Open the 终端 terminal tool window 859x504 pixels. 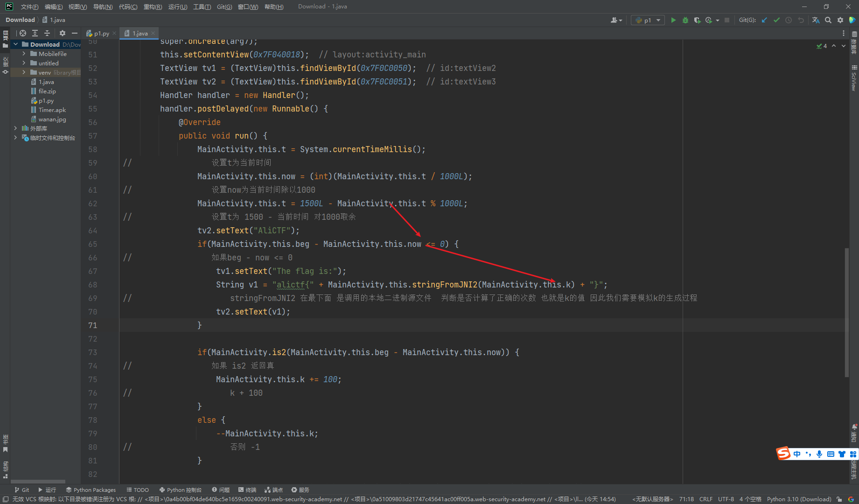(x=247, y=490)
